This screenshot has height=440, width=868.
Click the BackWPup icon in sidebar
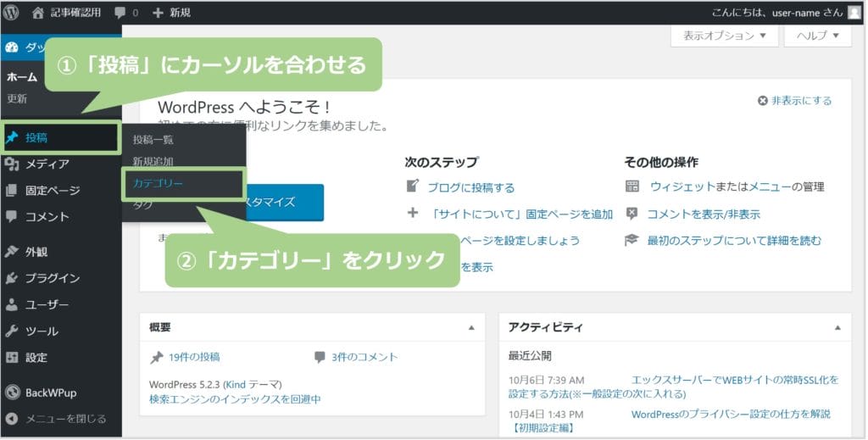point(12,393)
